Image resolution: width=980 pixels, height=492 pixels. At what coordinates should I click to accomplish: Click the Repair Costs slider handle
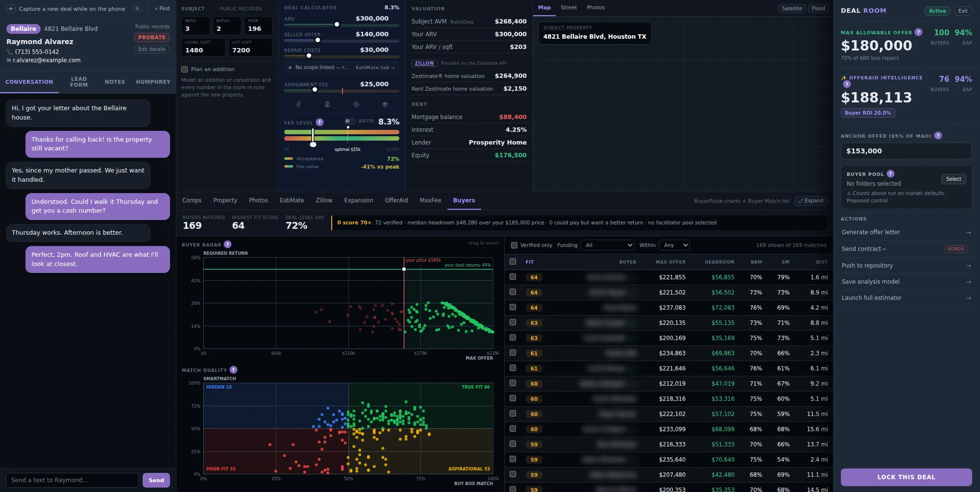coord(309,56)
